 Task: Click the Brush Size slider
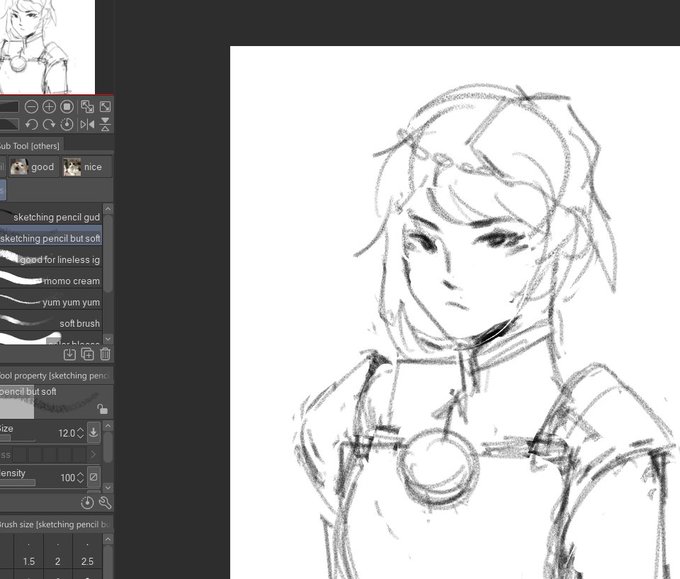tap(17, 439)
